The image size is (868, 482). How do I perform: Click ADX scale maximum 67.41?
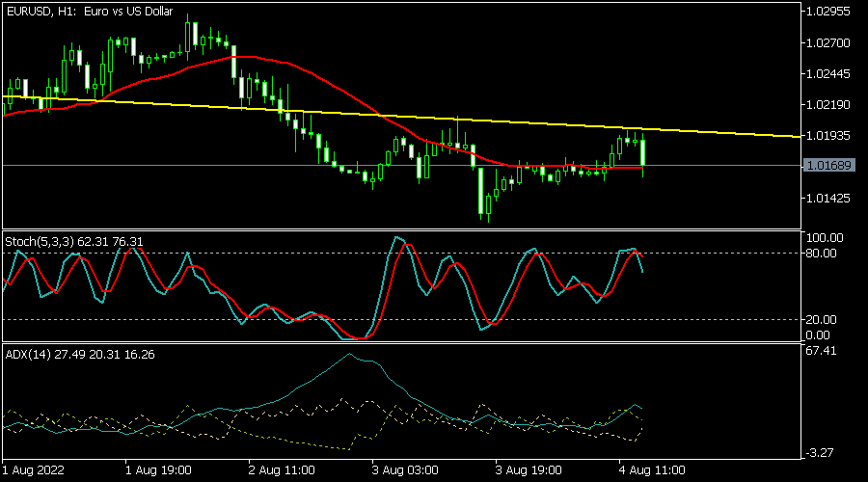click(822, 351)
